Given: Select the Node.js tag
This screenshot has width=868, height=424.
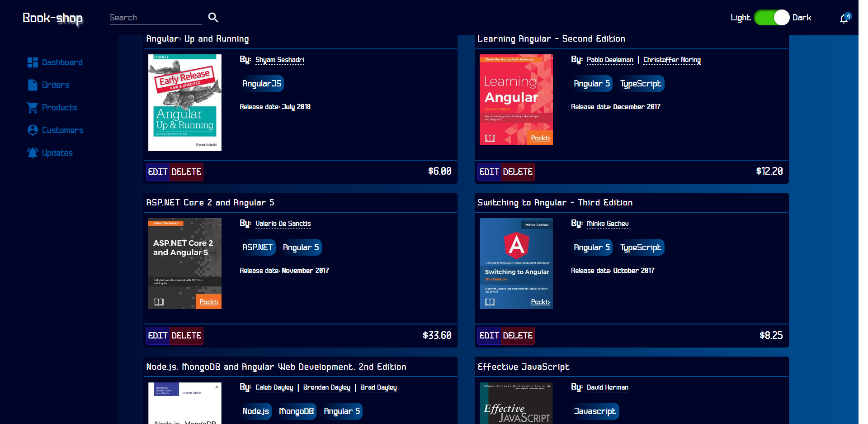Looking at the screenshot, I should [x=255, y=411].
